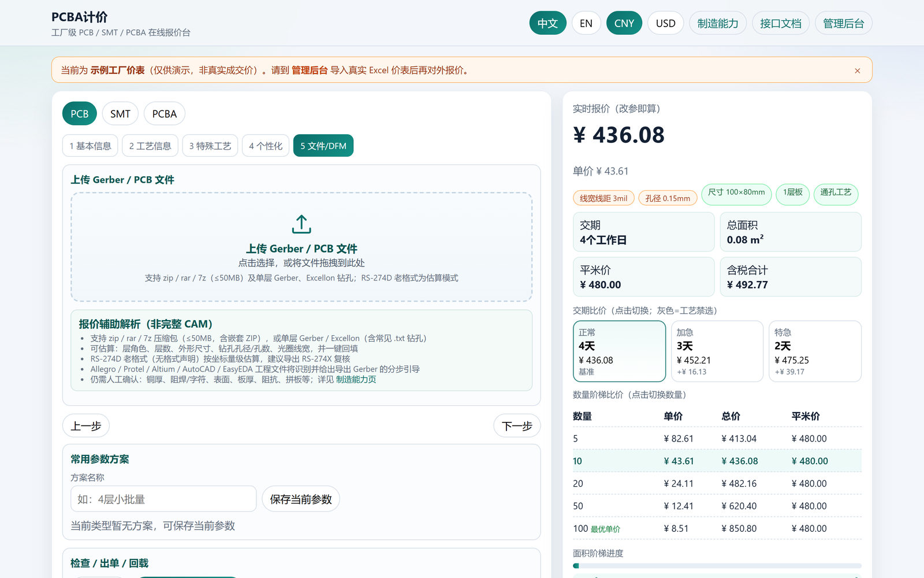The width and height of the screenshot is (924, 578).
Task: Click the upload arrow icon in dropzone
Action: point(301,224)
